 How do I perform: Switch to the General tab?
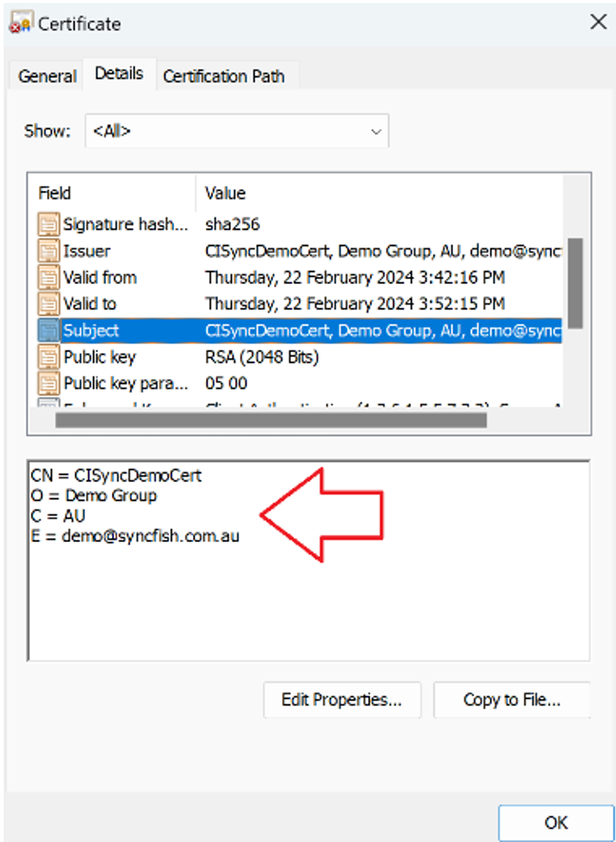coord(47,76)
